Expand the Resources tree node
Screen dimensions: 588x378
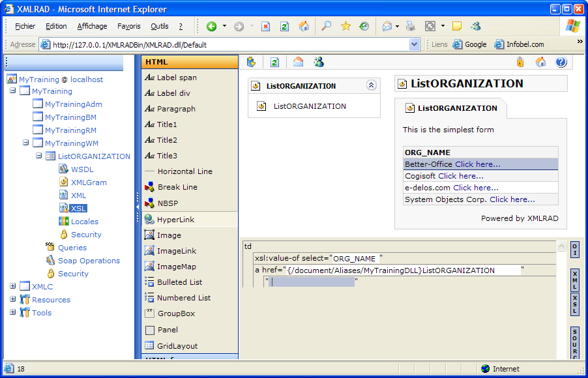coord(13,299)
